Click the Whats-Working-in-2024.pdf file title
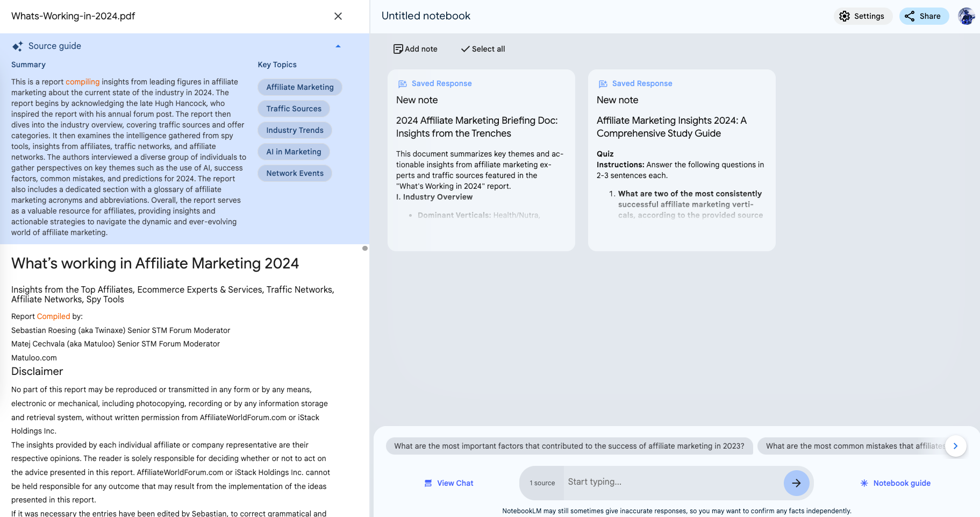 pyautogui.click(x=73, y=16)
